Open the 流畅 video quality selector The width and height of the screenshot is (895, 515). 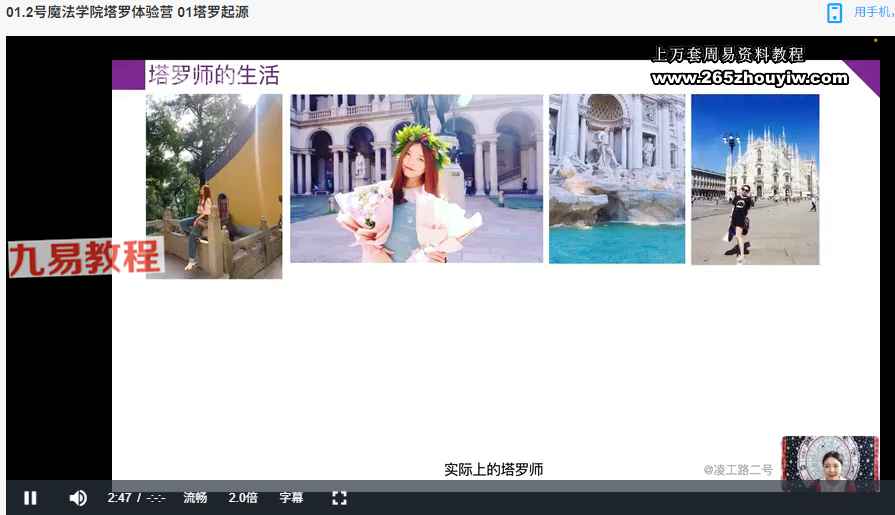point(195,498)
